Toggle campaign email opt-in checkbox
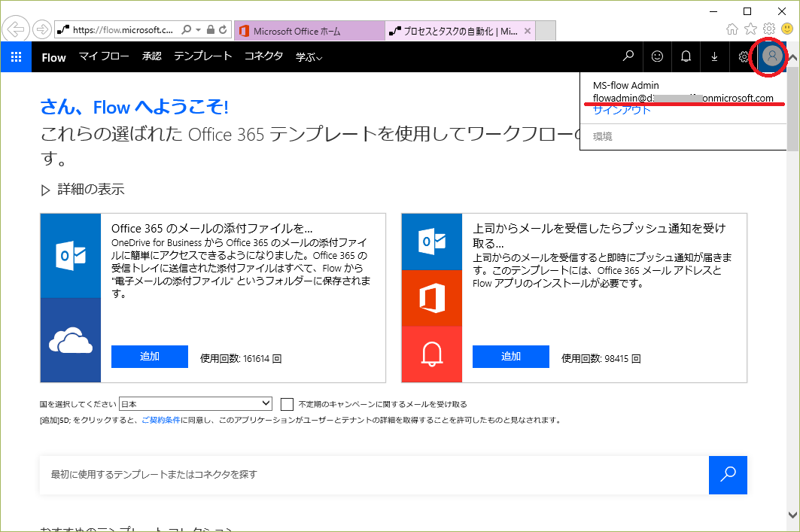800x532 pixels. [x=287, y=405]
